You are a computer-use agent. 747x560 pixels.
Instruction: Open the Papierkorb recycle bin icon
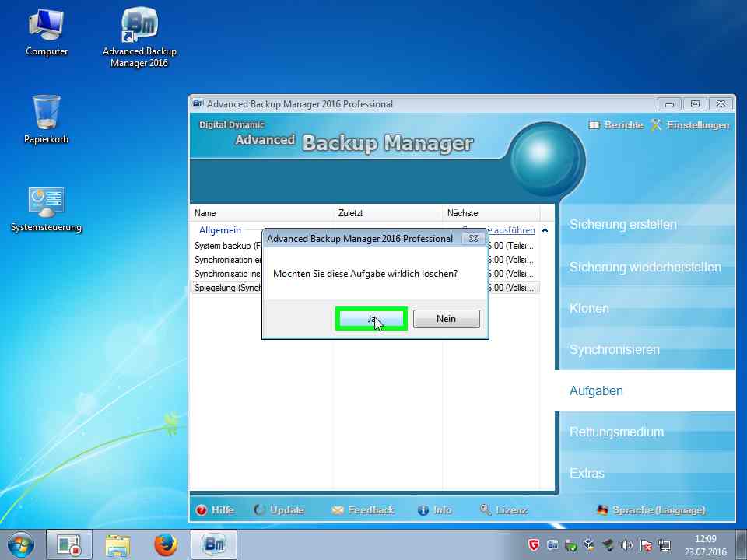[46, 119]
